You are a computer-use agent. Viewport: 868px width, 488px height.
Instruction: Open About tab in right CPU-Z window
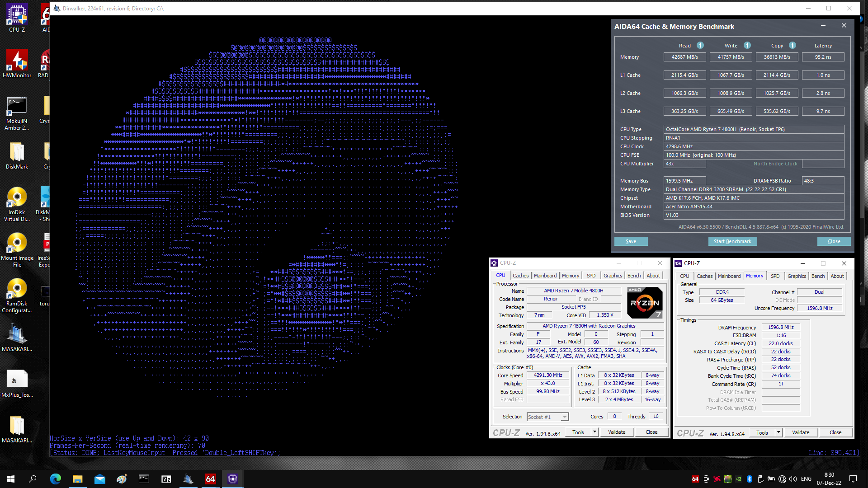[x=837, y=276]
